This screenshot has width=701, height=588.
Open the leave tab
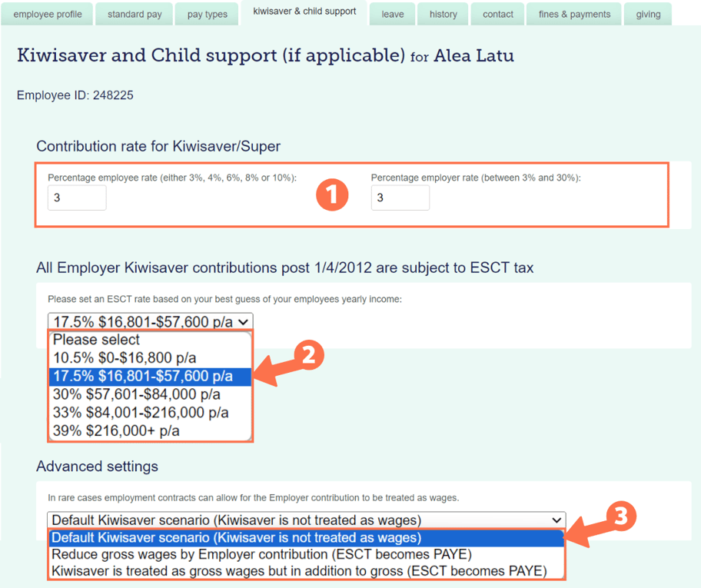click(392, 13)
